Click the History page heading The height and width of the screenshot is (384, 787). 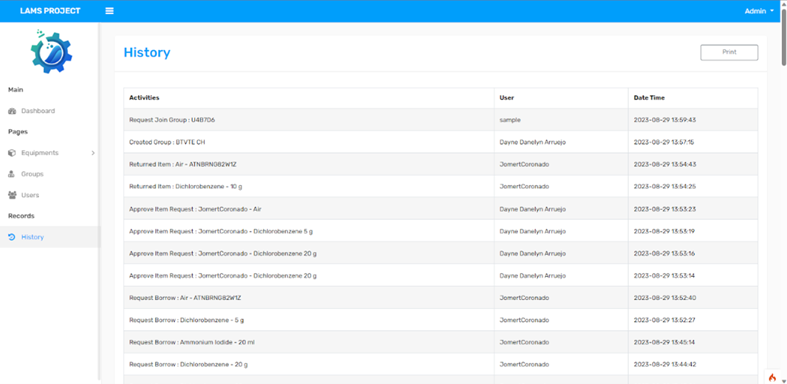click(x=147, y=52)
